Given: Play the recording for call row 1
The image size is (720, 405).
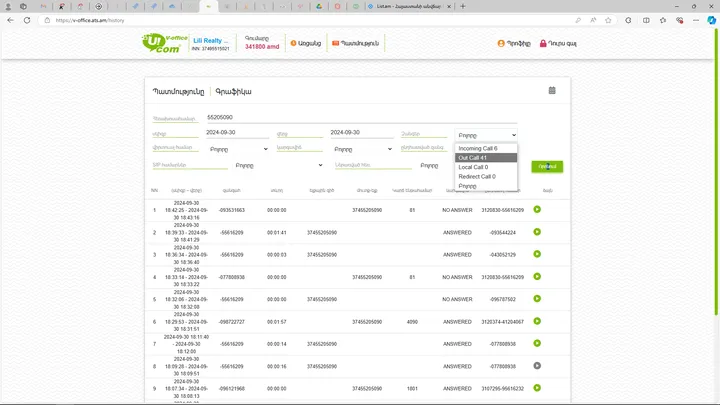Looking at the screenshot, I should click(x=537, y=210).
